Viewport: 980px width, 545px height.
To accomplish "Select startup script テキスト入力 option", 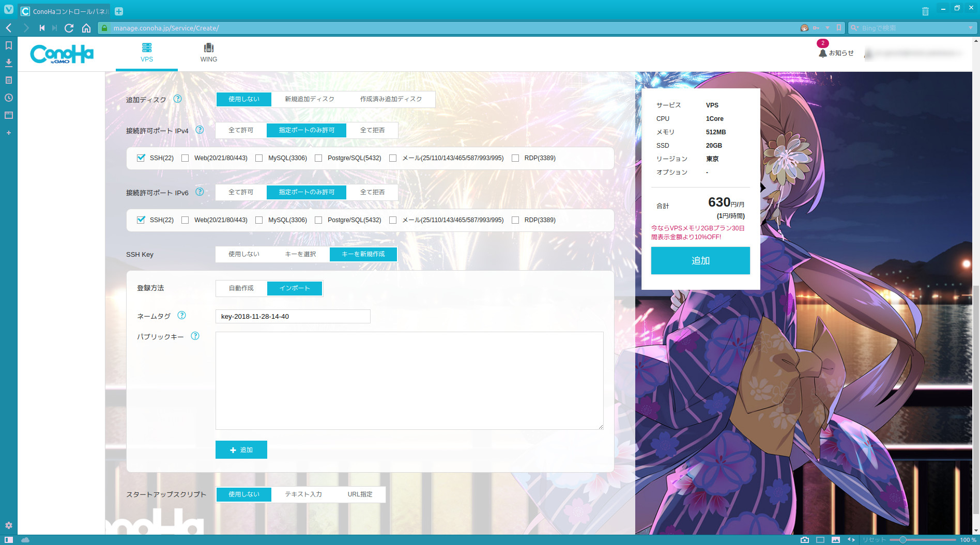I will click(303, 494).
